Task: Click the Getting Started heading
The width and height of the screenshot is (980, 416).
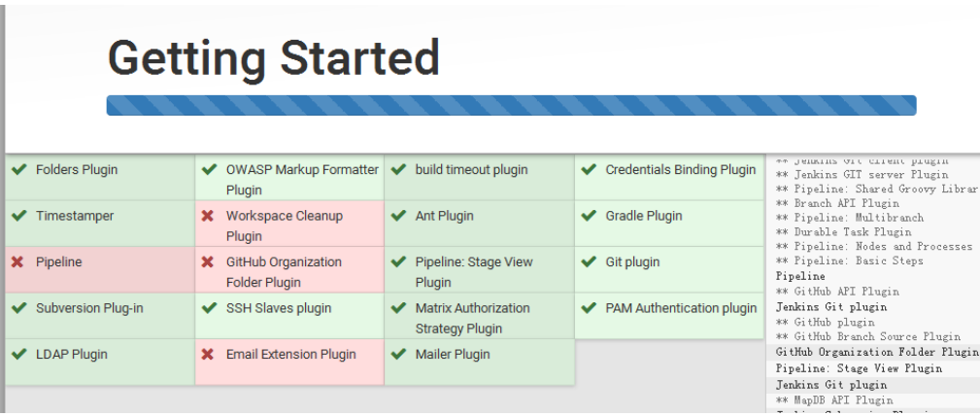Action: (x=274, y=58)
